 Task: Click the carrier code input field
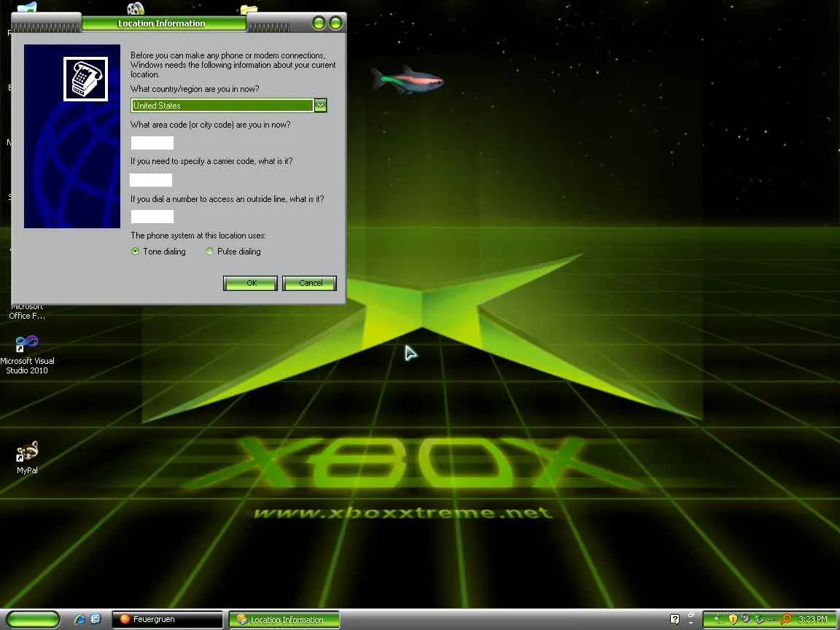click(x=150, y=179)
